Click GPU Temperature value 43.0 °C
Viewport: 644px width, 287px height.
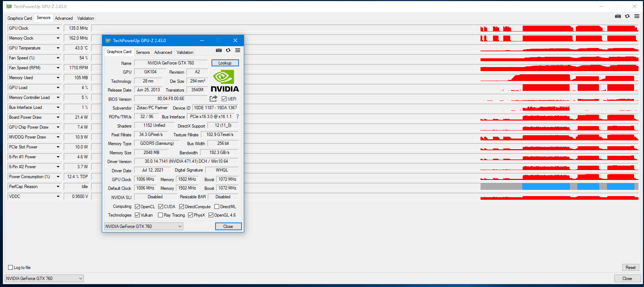tap(76, 48)
